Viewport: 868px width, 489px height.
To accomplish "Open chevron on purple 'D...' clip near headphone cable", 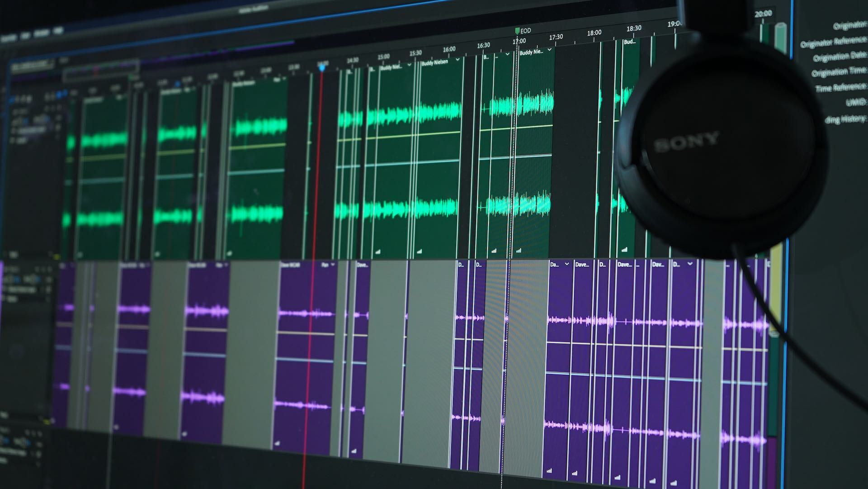I will pos(690,263).
